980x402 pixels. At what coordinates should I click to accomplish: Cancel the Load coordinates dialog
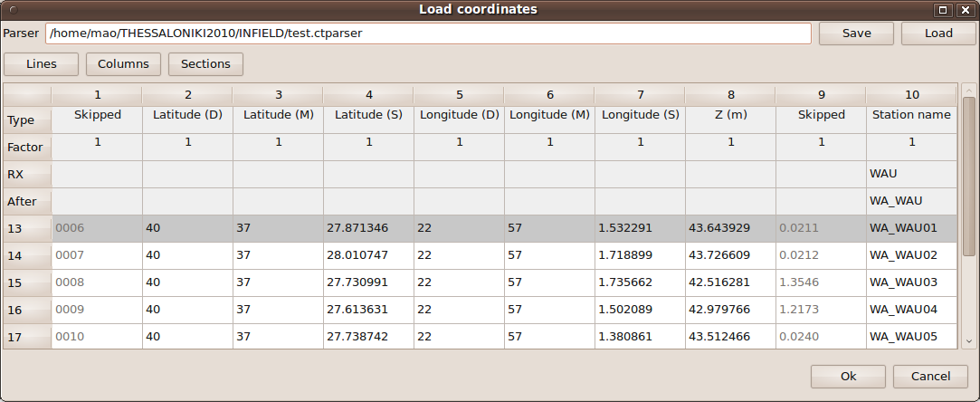tap(930, 377)
